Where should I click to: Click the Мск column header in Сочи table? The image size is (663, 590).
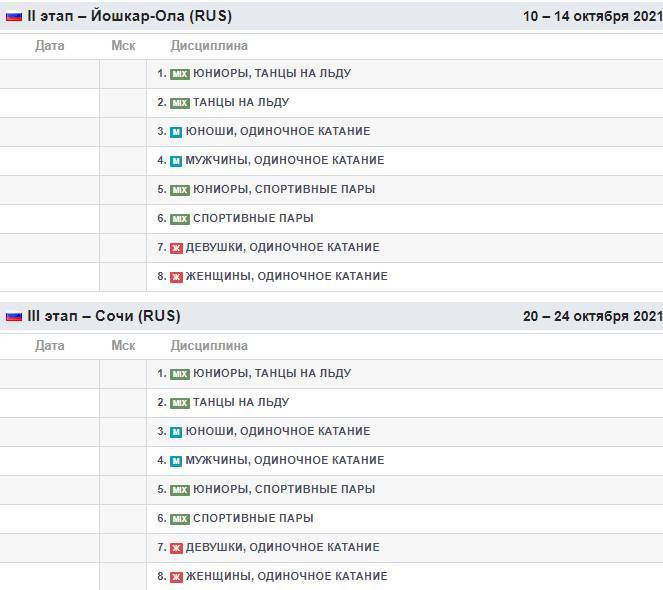[x=123, y=346]
